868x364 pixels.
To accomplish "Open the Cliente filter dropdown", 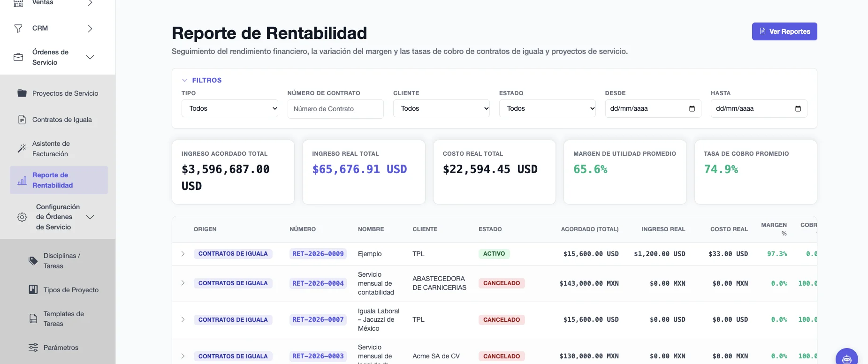I will click(442, 108).
